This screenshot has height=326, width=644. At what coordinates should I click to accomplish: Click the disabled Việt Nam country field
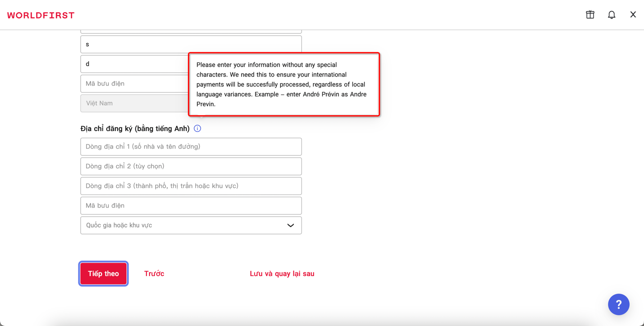coord(134,104)
